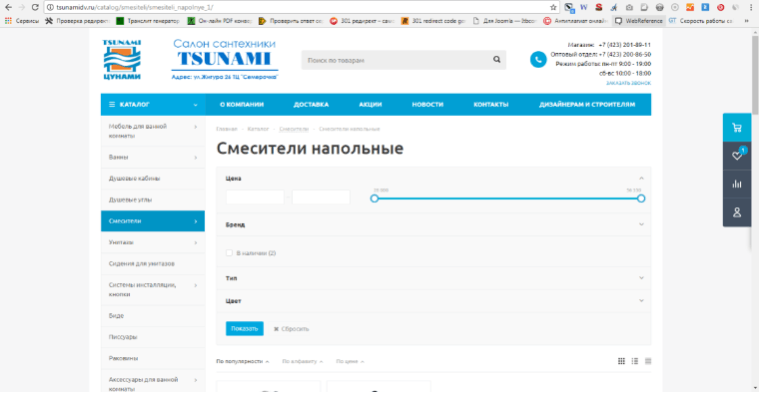Focus the minimum price input field
Screen dimensions: 759x394
point(255,197)
